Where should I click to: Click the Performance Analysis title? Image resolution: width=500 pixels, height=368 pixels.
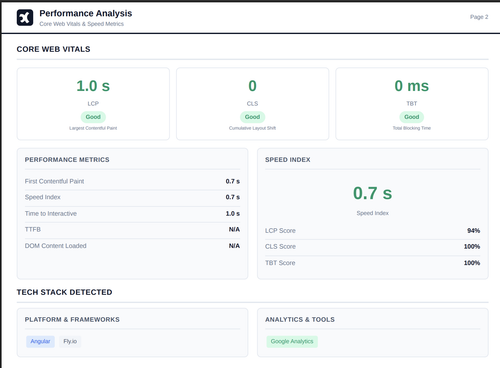click(86, 13)
